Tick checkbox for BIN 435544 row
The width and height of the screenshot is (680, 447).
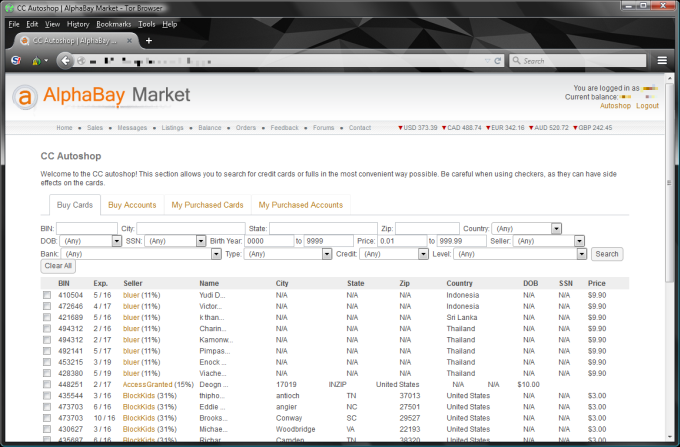point(47,395)
